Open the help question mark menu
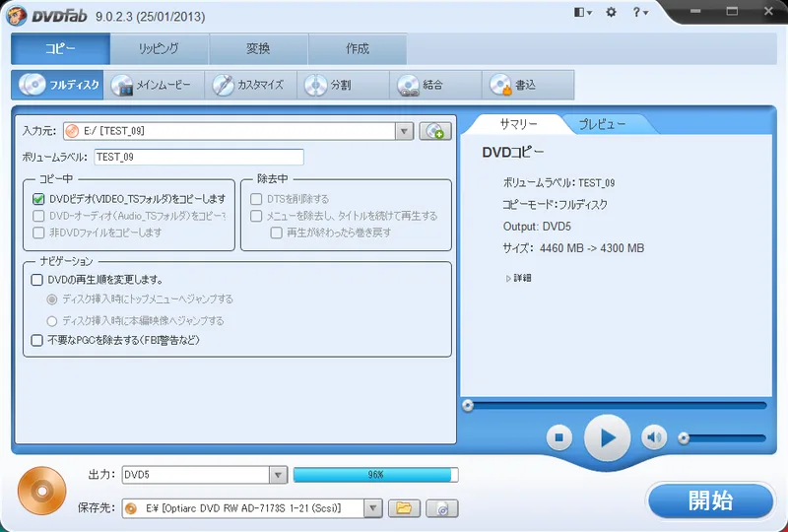 pyautogui.click(x=639, y=12)
